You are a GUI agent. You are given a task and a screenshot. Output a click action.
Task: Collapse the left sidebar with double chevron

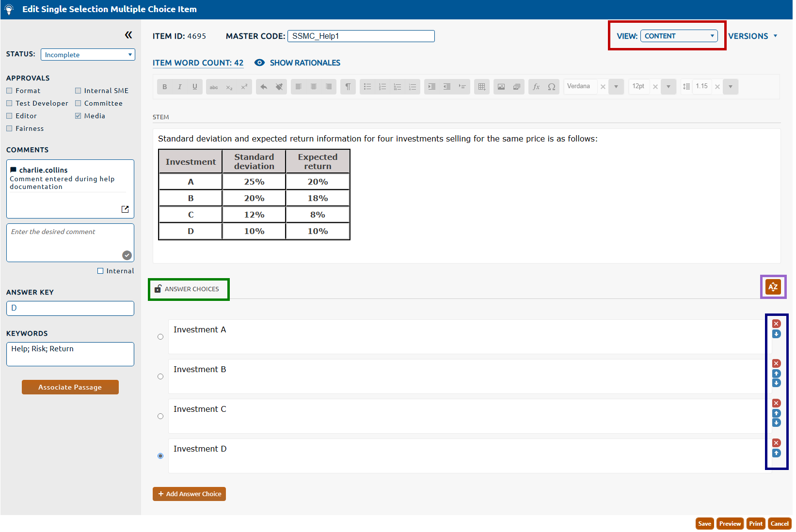click(128, 35)
